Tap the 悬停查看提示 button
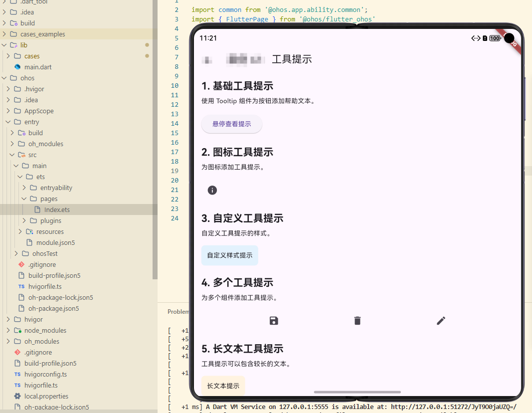Viewport: 532px width, 413px height. [x=232, y=124]
